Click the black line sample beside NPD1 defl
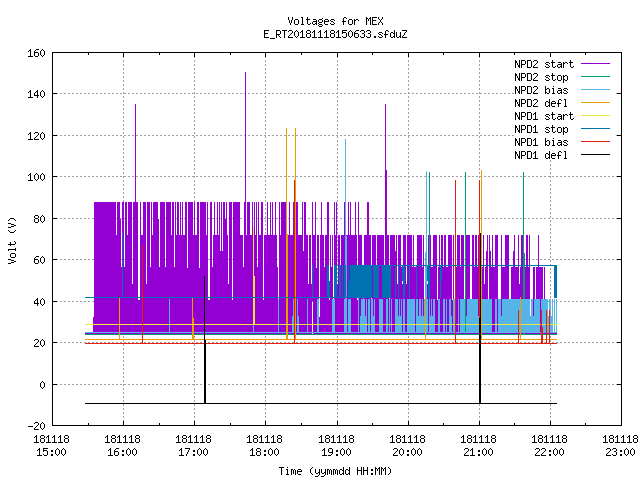 (595, 155)
